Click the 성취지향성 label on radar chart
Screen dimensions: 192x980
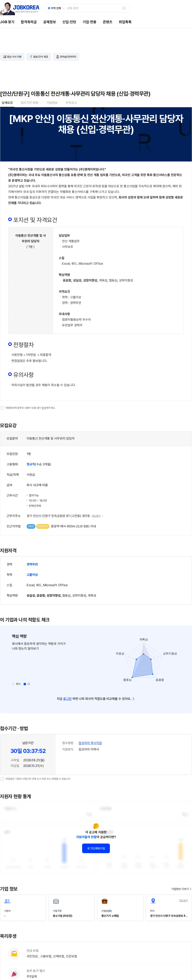(170, 654)
